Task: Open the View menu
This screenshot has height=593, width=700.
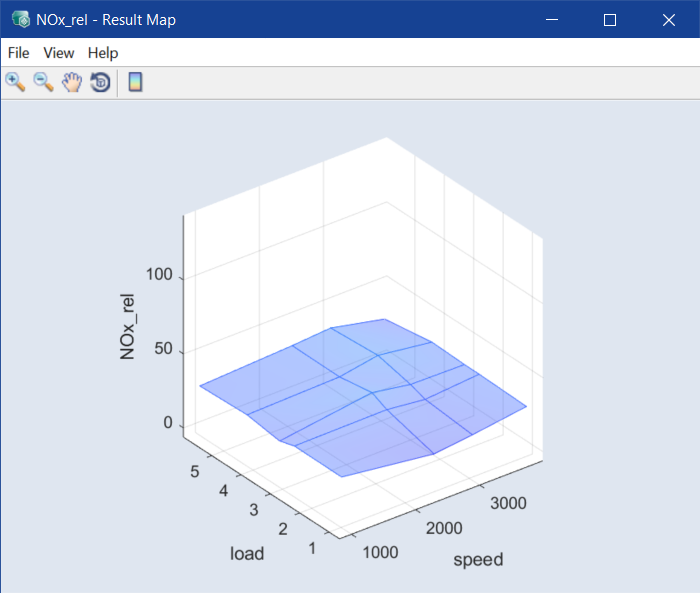Action: coord(59,53)
